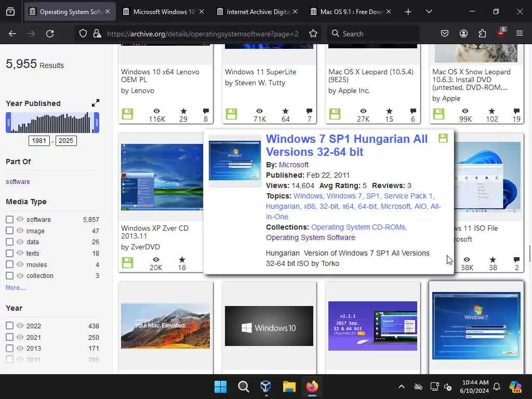
Task: Reload the current page
Action: (x=50, y=34)
